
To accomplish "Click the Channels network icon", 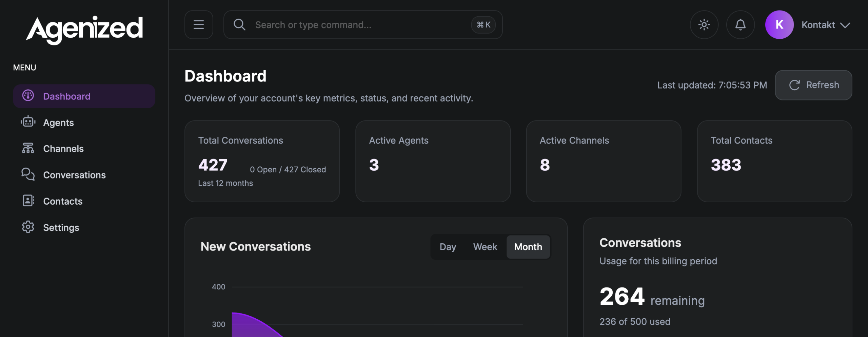I will click(x=28, y=148).
